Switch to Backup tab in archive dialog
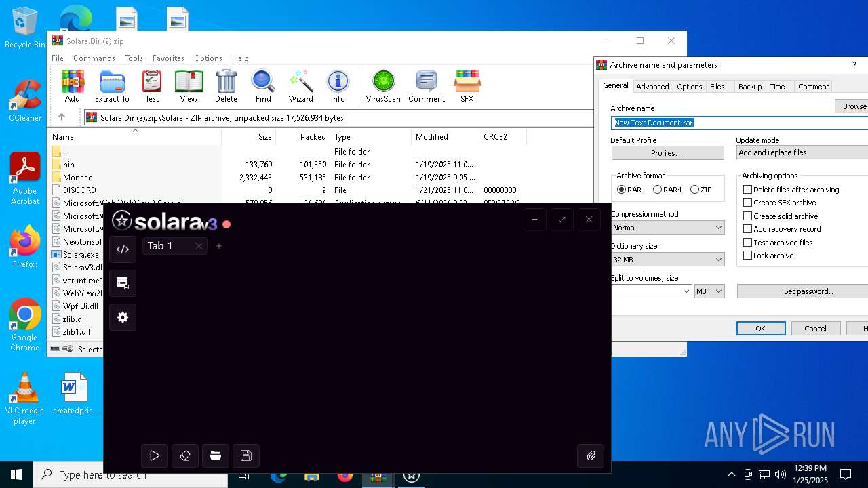Viewport: 868px width, 488px height. click(x=750, y=87)
